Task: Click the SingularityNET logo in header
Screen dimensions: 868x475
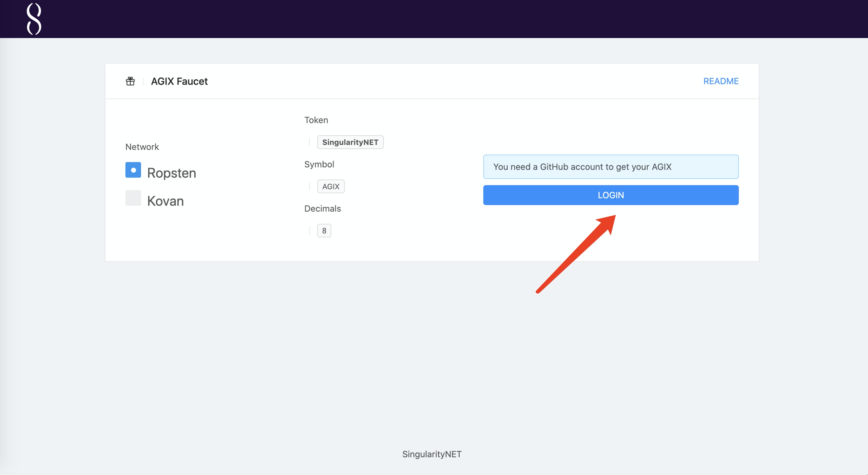Action: (x=34, y=19)
